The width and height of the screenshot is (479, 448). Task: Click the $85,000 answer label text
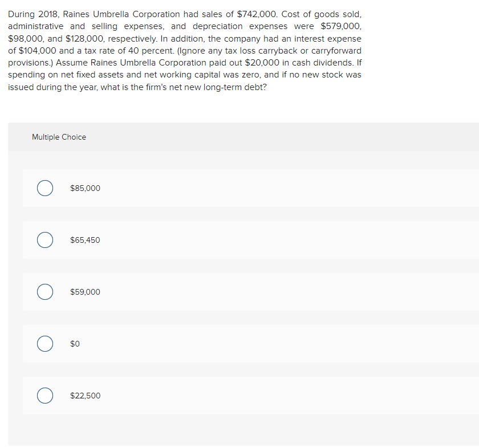85,188
